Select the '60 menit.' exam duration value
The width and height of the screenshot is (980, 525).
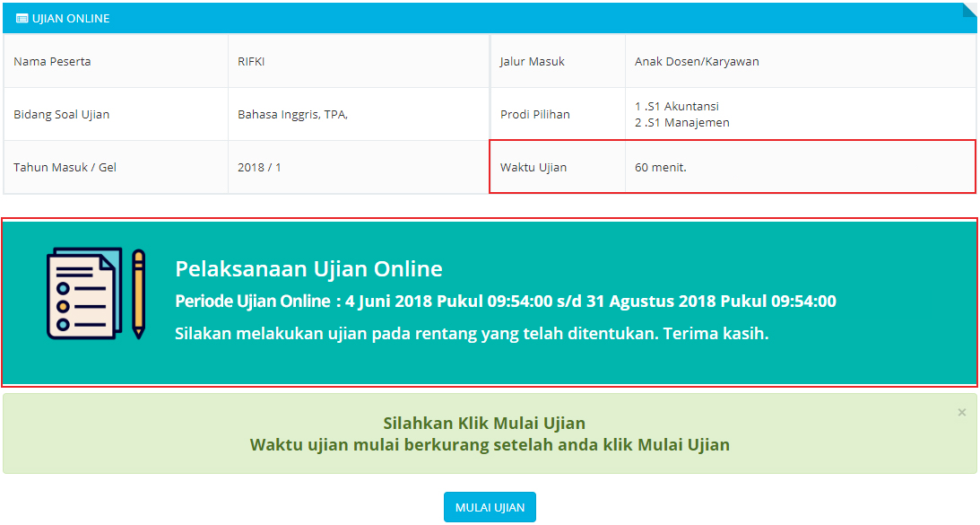[x=660, y=167]
